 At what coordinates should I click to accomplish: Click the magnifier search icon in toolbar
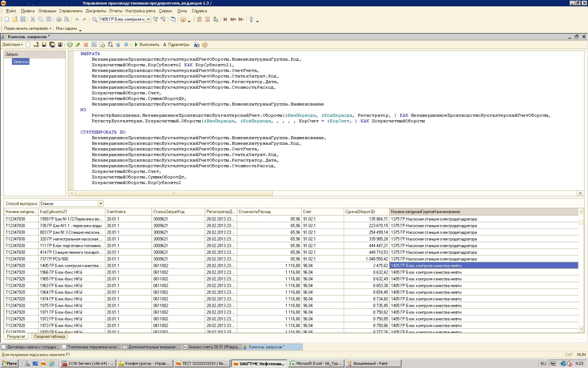(94, 20)
